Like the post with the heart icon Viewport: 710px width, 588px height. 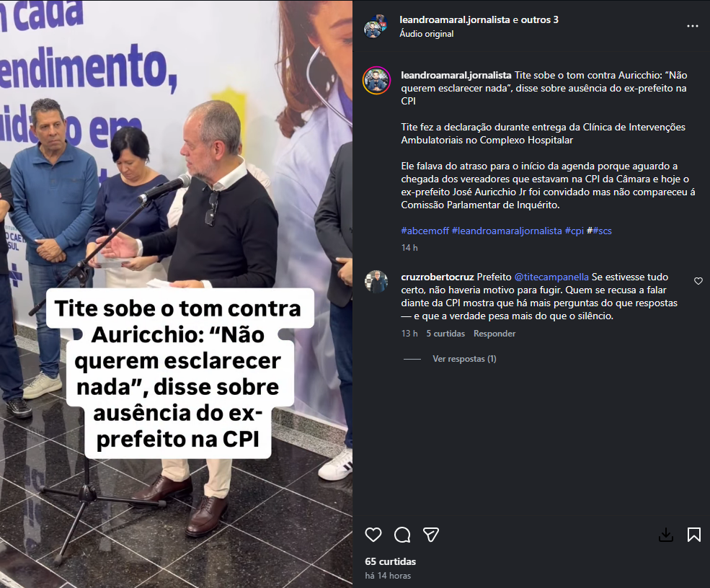(373, 535)
